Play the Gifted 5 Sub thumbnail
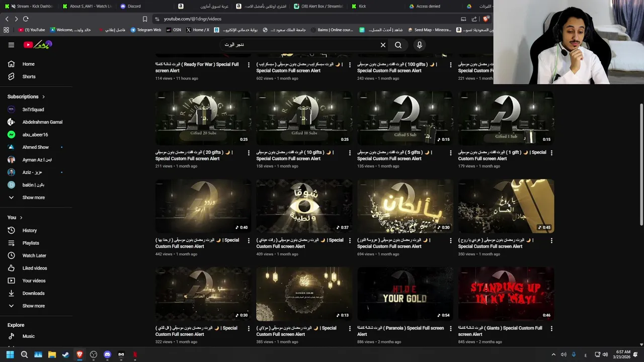The width and height of the screenshot is (644, 362). (405, 118)
